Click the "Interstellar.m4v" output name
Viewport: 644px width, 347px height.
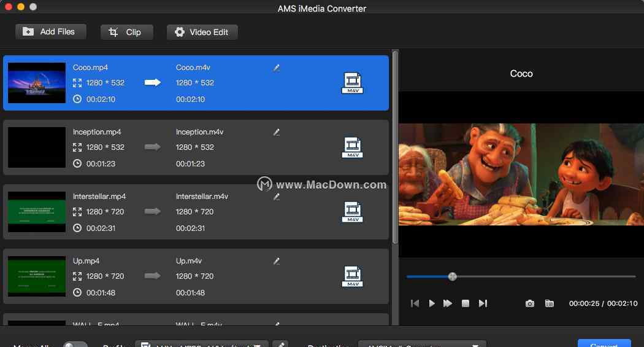202,197
